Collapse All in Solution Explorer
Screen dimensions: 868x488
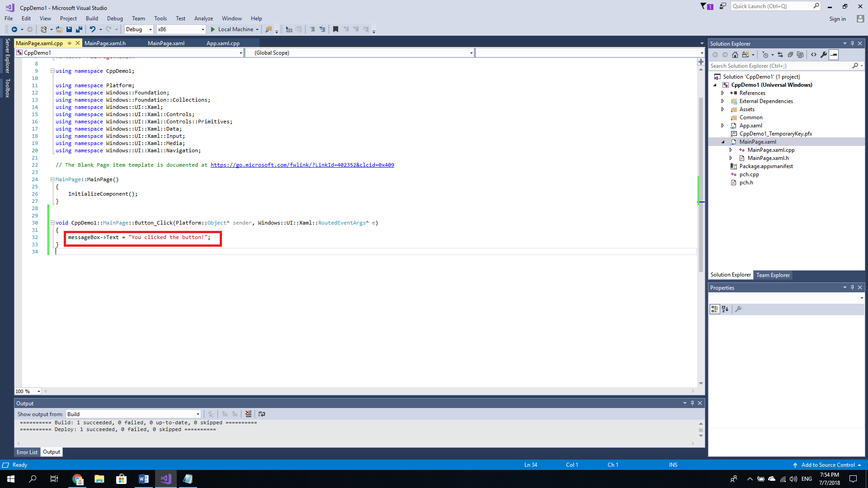[x=790, y=55]
